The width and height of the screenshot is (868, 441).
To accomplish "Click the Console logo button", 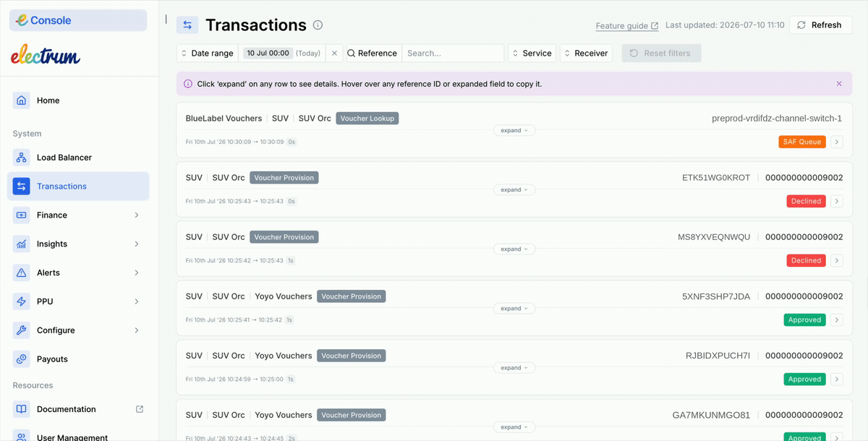I will point(78,20).
